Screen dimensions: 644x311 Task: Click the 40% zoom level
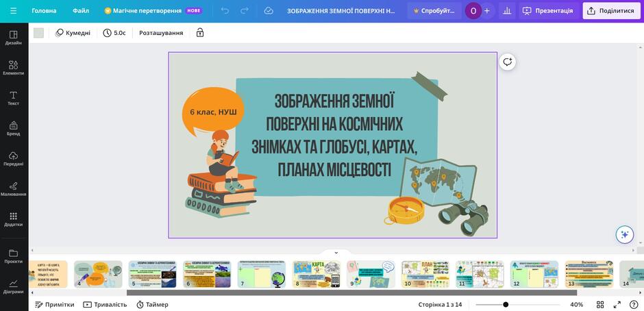577,304
